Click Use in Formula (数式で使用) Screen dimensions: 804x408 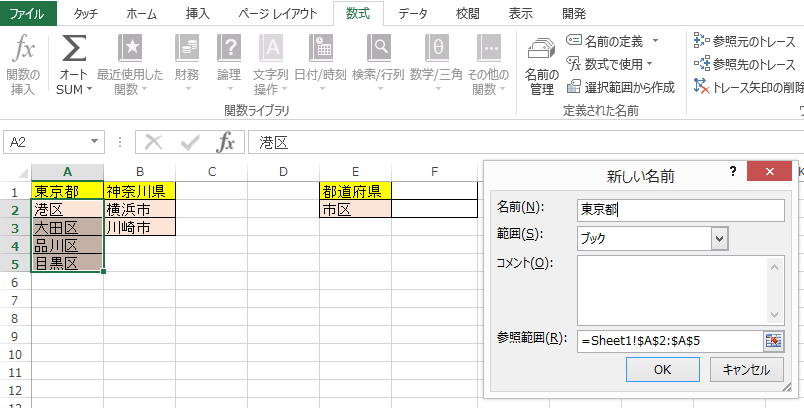point(610,64)
